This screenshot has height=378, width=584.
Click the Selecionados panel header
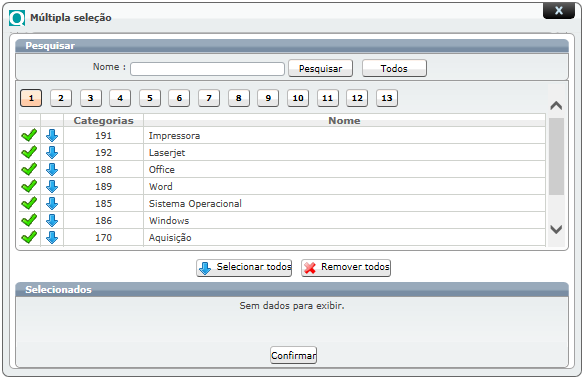tap(292, 289)
